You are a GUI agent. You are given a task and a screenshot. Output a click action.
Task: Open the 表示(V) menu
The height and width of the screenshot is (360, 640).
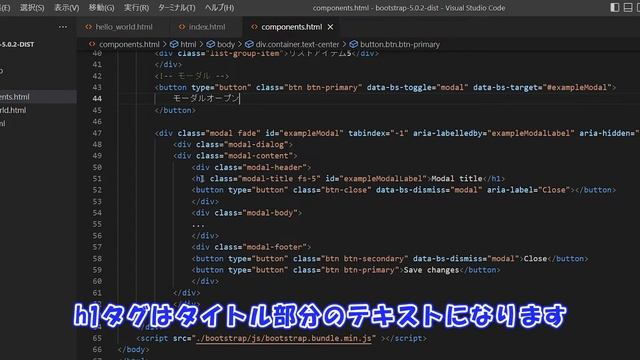tap(67, 8)
